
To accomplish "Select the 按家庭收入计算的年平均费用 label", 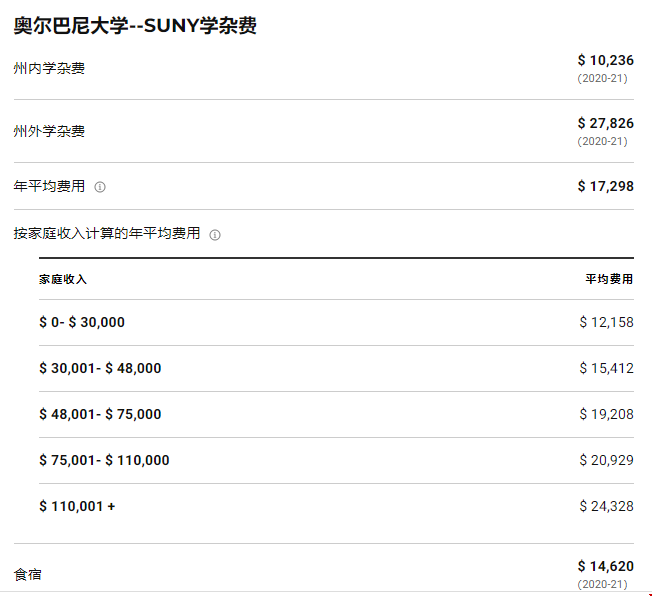I will pos(107,233).
